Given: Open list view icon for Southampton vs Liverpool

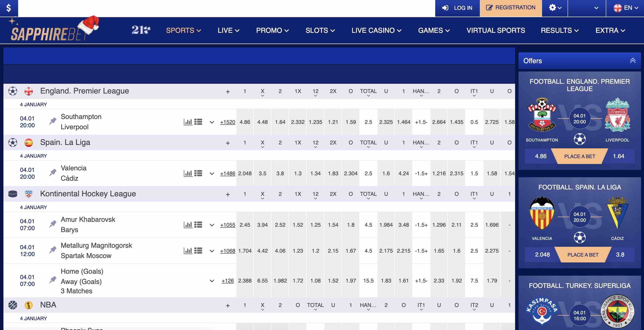Looking at the screenshot, I should click(x=198, y=122).
